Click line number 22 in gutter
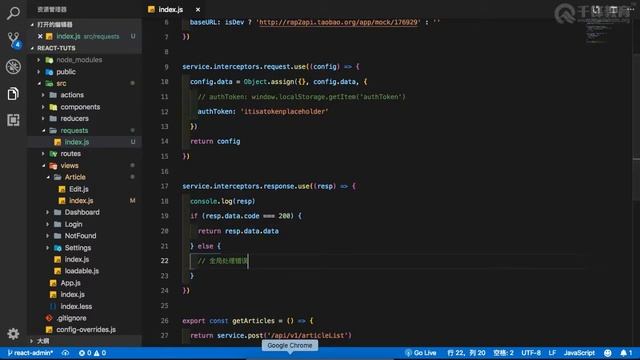This screenshot has height=360, width=640. 164,261
